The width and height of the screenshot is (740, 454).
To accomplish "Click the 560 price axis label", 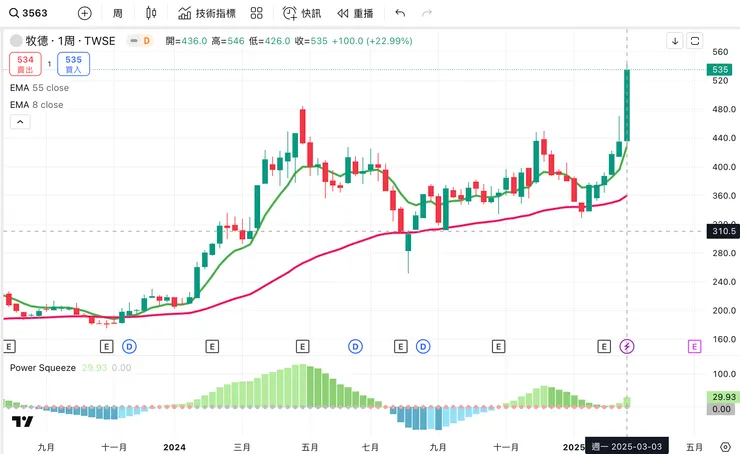I will [720, 52].
